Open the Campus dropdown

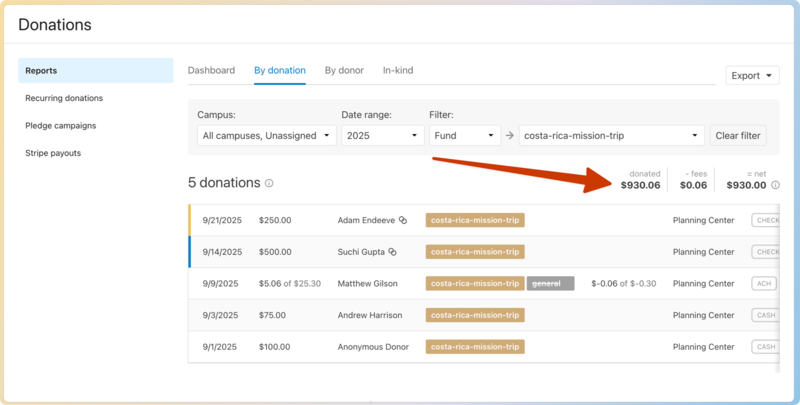266,136
